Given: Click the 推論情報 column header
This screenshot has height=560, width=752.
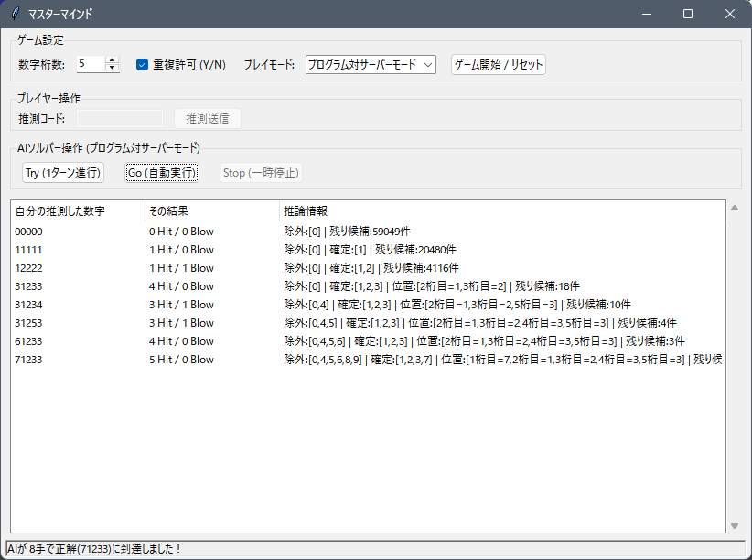Looking at the screenshot, I should pos(502,211).
